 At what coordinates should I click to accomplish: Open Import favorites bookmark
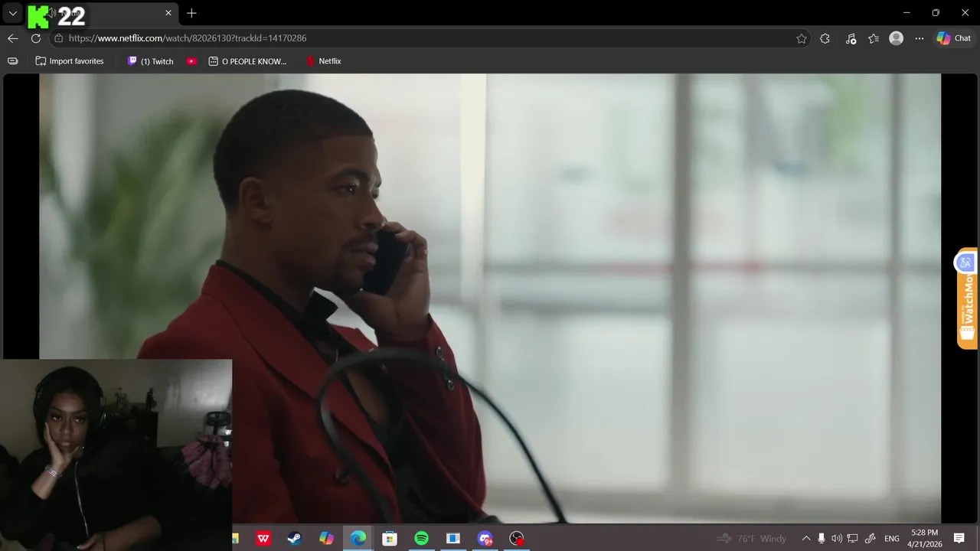[x=70, y=61]
